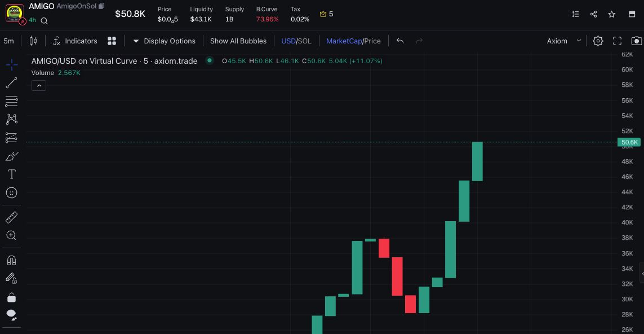
Task: Enter fullscreen chart mode
Action: (x=617, y=41)
